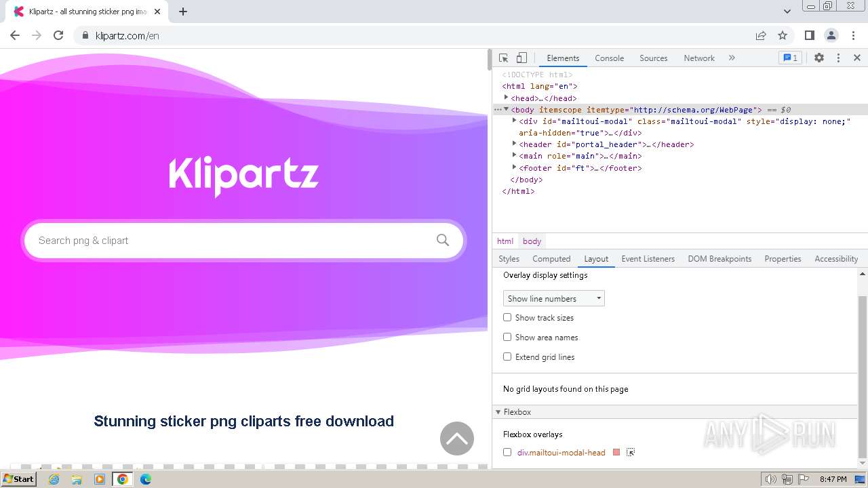
Task: Bookmark this page with the star icon
Action: click(x=783, y=35)
